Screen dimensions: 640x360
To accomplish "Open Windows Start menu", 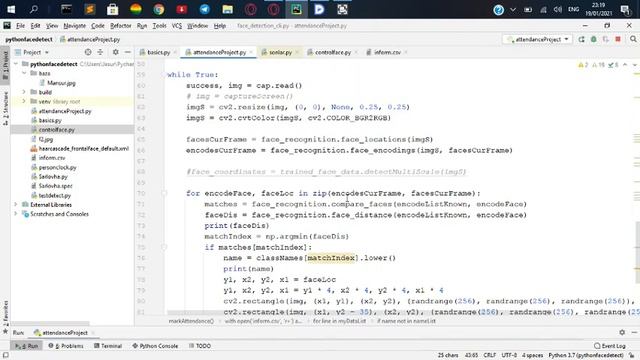I will pyautogui.click(x=11, y=9).
